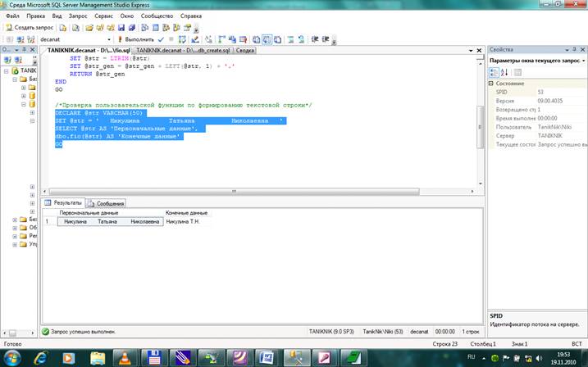Click the Выполнить (Execute) query button
The height and width of the screenshot is (367, 588).
point(136,39)
